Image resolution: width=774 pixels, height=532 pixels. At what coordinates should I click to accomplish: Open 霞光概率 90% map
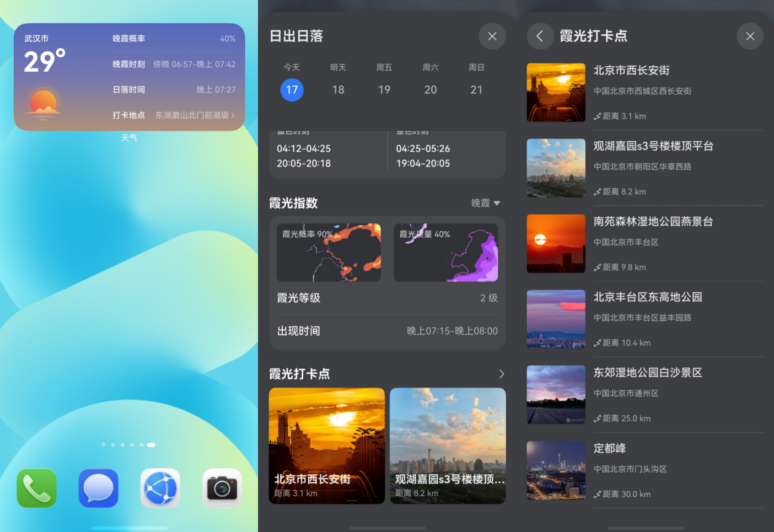coord(329,252)
